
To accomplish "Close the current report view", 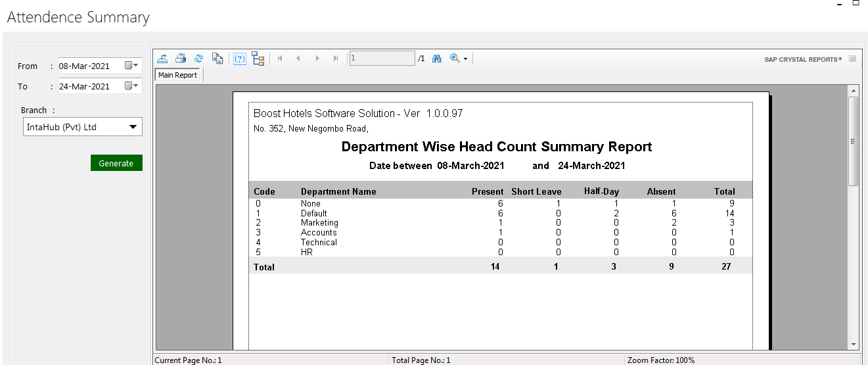I will pos(852,59).
